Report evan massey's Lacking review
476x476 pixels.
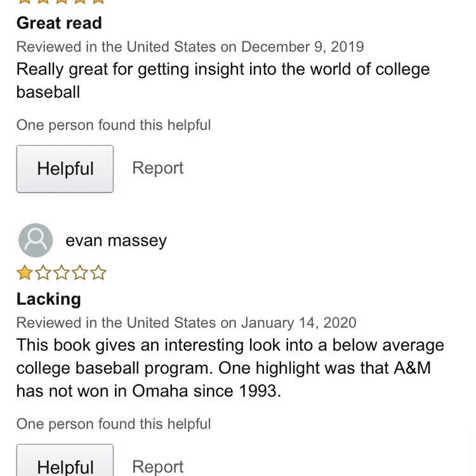(x=157, y=466)
